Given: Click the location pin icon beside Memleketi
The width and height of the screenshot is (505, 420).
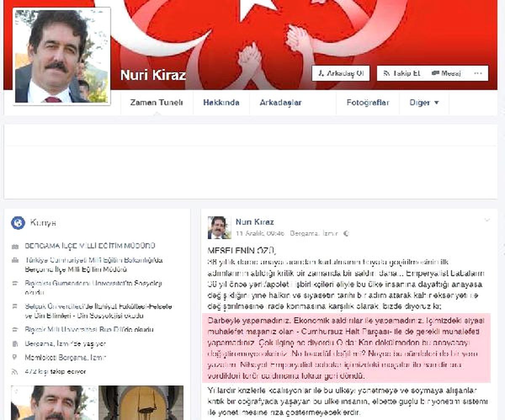Looking at the screenshot, I should [15, 358].
